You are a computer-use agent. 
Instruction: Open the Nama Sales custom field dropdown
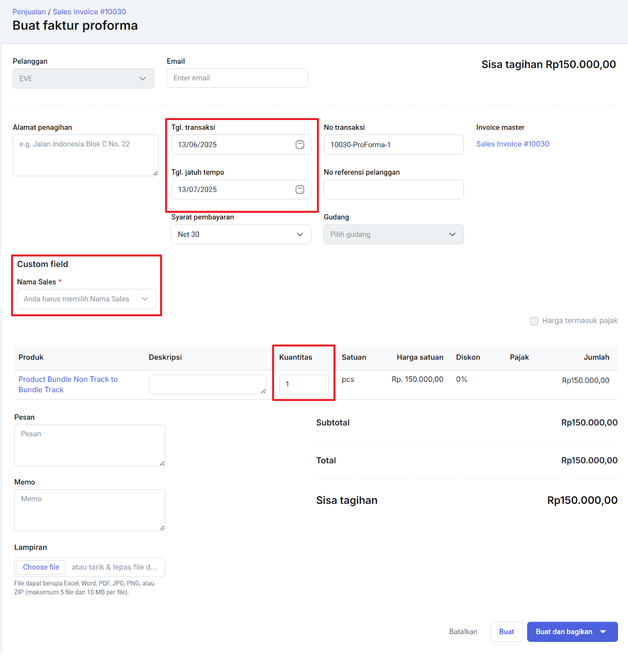[x=86, y=299]
